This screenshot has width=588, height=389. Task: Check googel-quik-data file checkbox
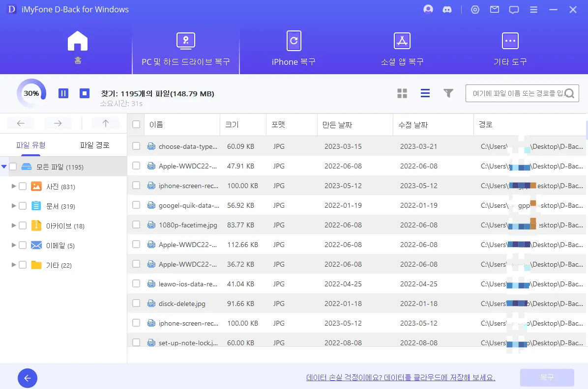[x=136, y=205]
